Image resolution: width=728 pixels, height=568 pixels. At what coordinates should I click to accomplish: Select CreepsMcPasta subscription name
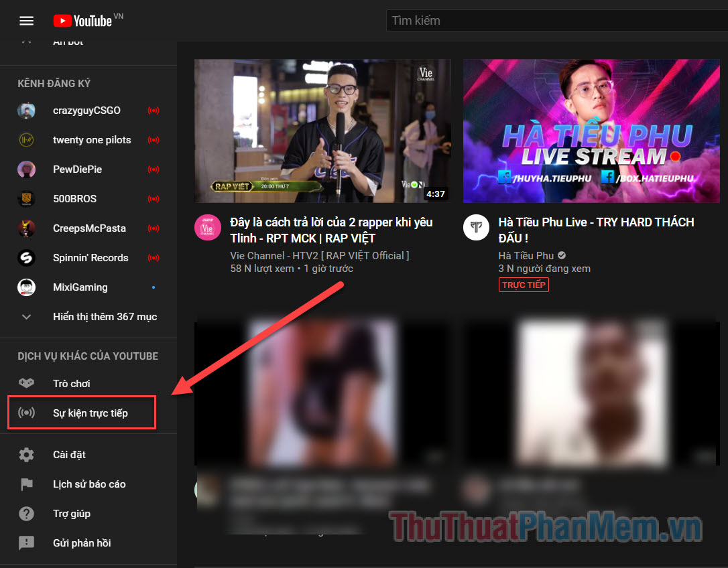click(x=89, y=228)
